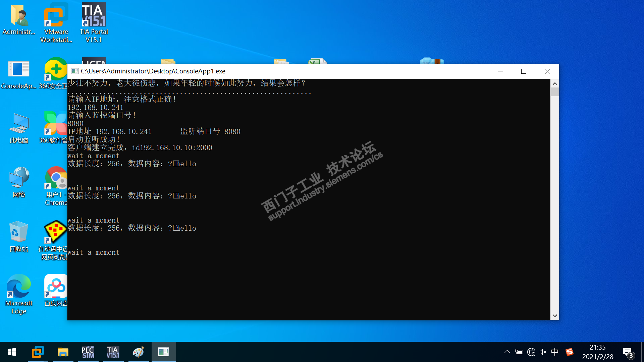644x362 pixels.
Task: Toggle the muted volume tray icon
Action: click(x=543, y=352)
